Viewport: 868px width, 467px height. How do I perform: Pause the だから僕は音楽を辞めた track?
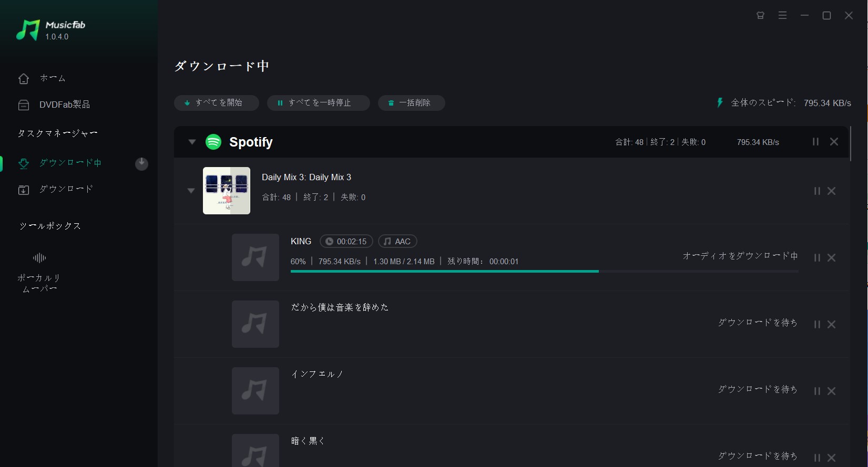tap(817, 325)
